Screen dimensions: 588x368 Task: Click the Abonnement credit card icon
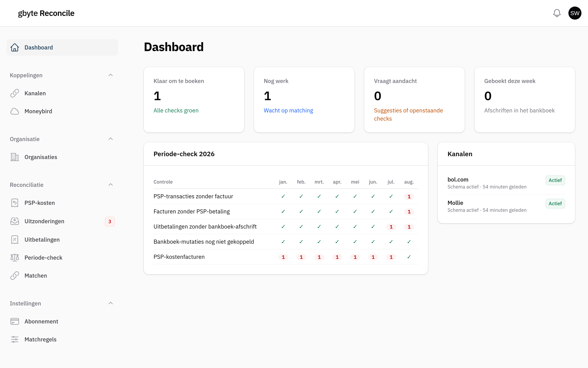pos(14,321)
